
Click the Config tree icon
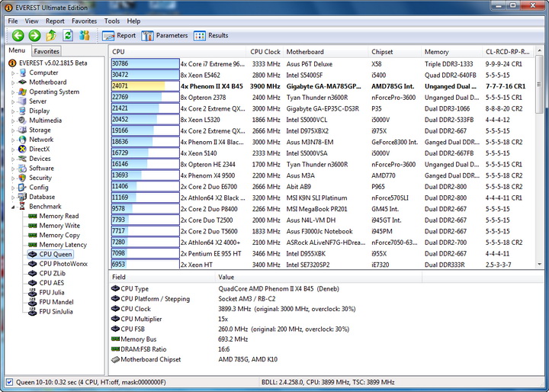[22, 188]
